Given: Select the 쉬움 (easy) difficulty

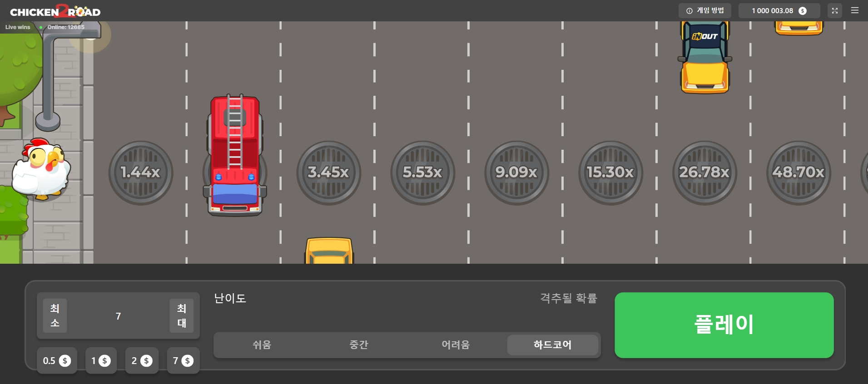Looking at the screenshot, I should pyautogui.click(x=262, y=345).
